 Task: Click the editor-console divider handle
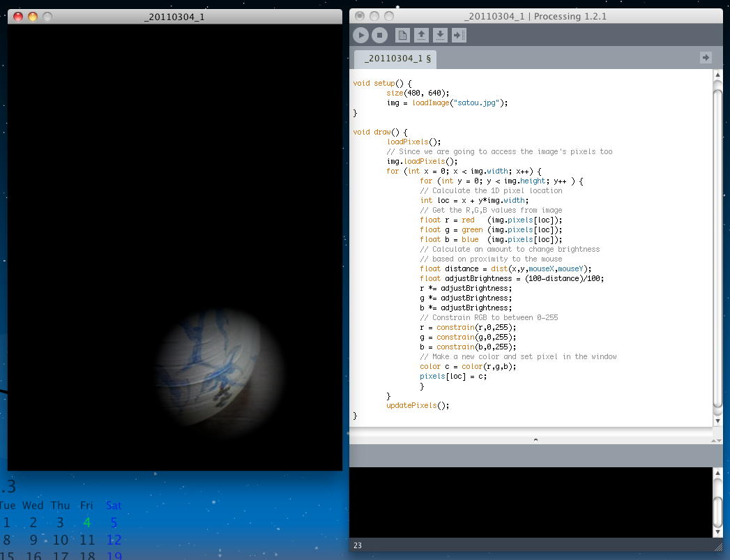[535, 440]
